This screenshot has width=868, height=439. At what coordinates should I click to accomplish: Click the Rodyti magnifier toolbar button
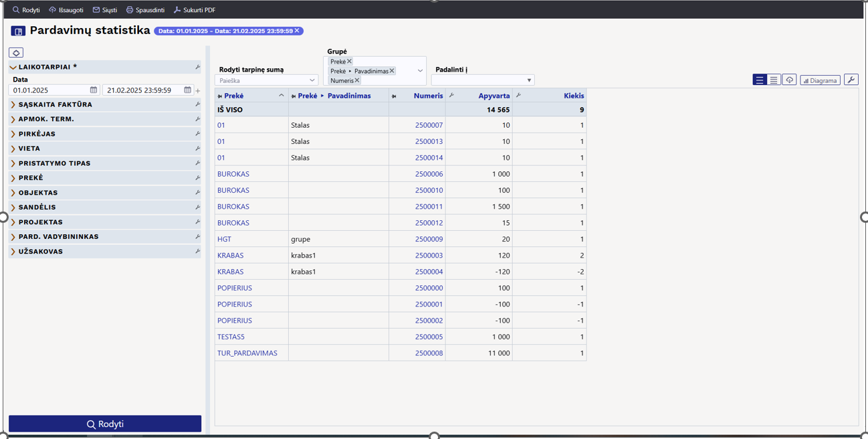(26, 10)
